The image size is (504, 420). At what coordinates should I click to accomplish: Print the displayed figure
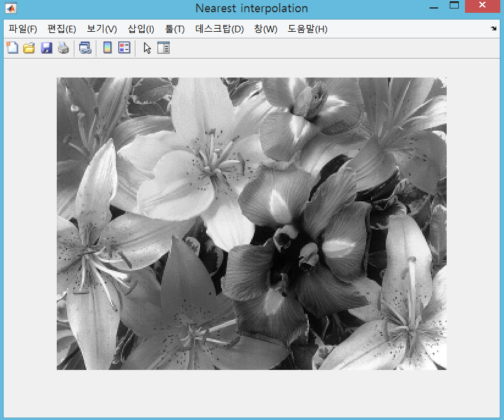click(x=63, y=48)
